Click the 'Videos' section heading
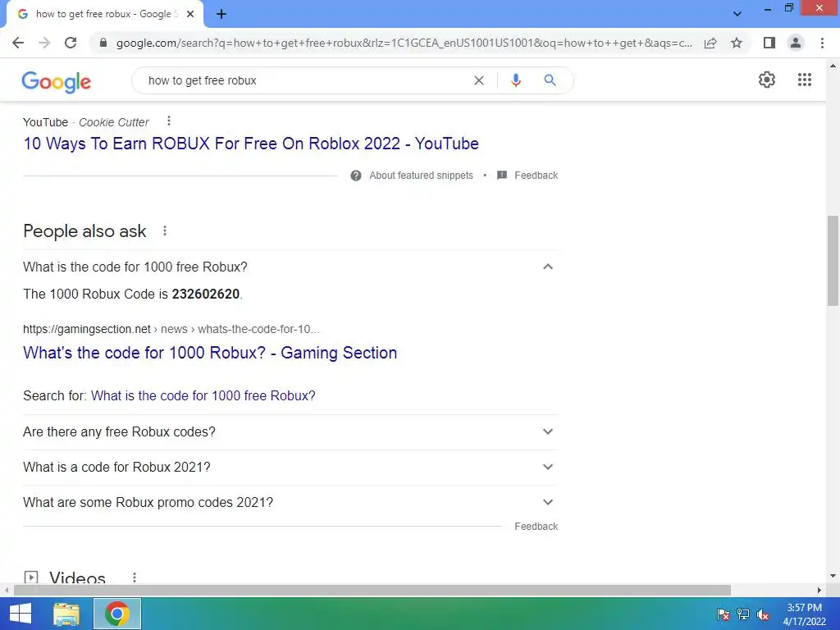The height and width of the screenshot is (630, 840). coord(77,577)
